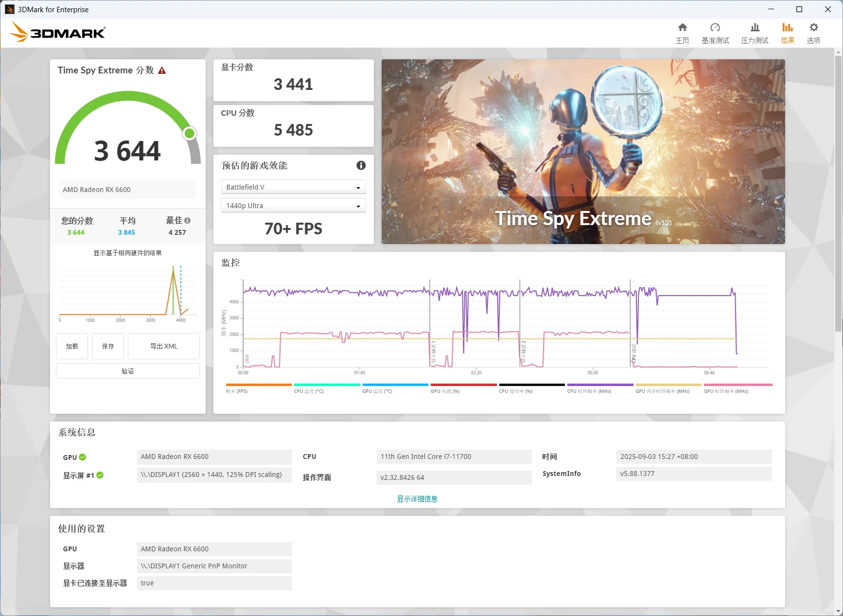This screenshot has width=843, height=616.
Task: Toggle the GPU 温度 blue legend swatch
Action: pos(395,385)
